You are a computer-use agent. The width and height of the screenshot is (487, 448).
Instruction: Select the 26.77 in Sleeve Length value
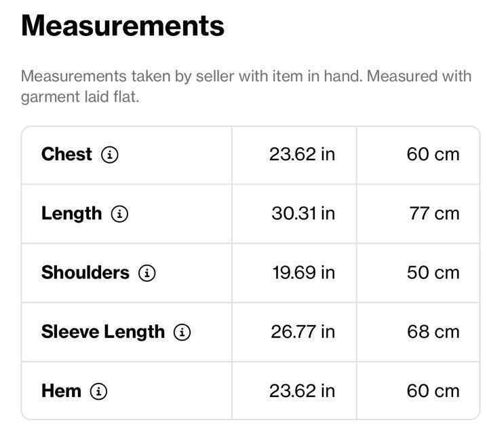pos(303,332)
